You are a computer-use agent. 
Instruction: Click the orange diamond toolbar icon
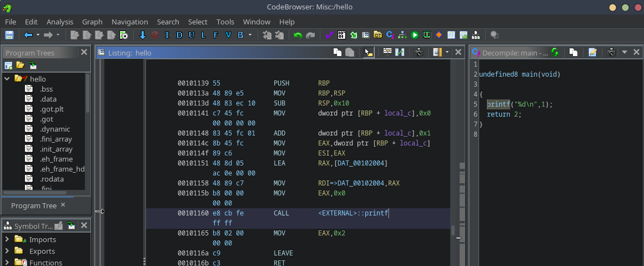pyautogui.click(x=439, y=36)
